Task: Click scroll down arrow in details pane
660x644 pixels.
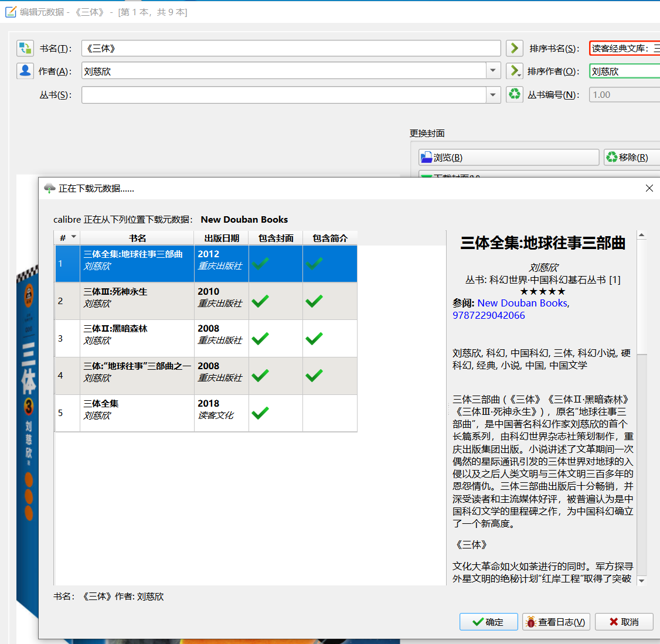Action: click(641, 581)
